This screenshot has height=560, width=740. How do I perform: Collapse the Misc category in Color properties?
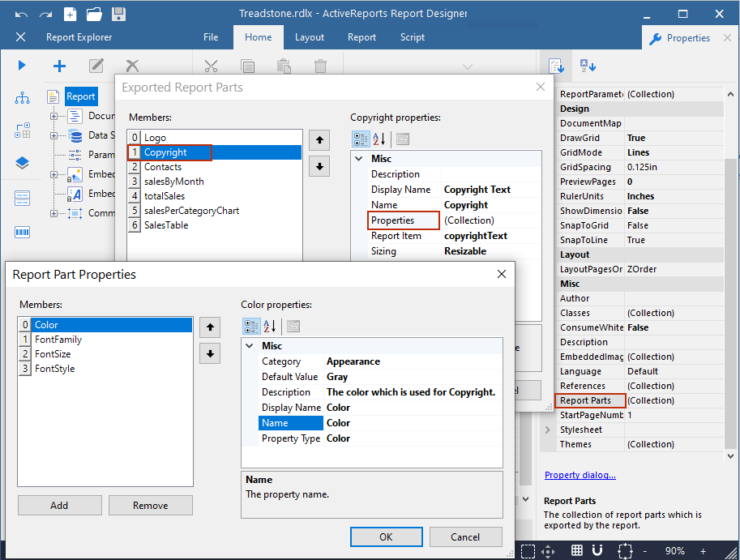tap(250, 346)
